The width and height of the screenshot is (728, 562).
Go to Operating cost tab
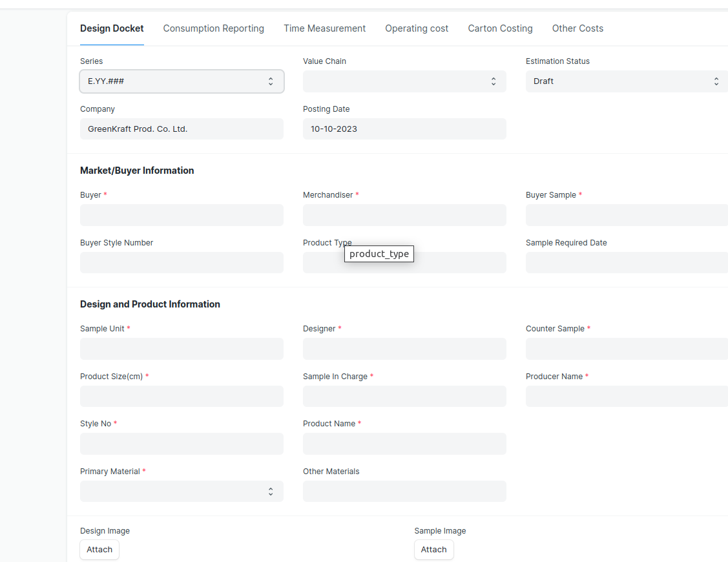(417, 28)
